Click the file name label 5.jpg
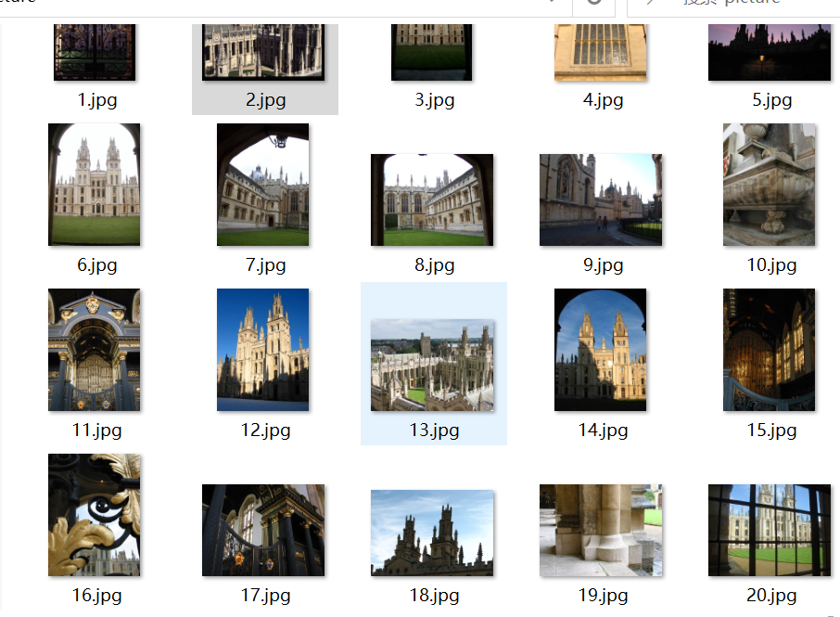840x617 pixels. pyautogui.click(x=772, y=99)
